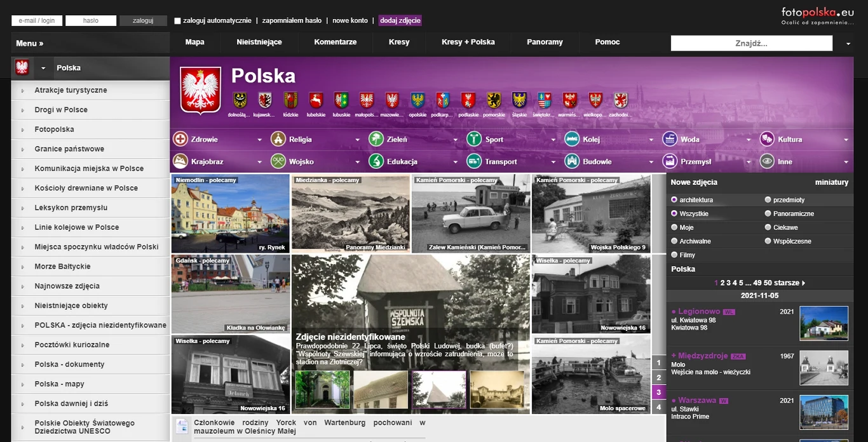The width and height of the screenshot is (868, 442).
Task: Select the architektura radio button
Action: (x=674, y=199)
